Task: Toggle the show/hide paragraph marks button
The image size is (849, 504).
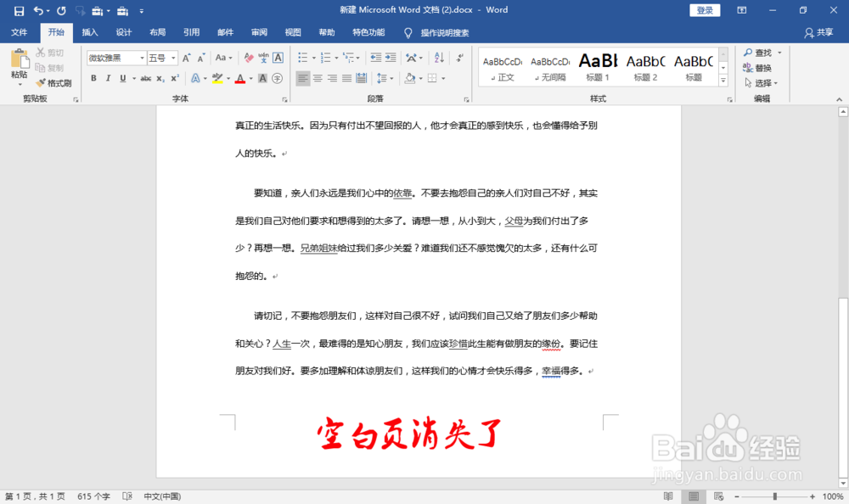Action: coord(459,58)
